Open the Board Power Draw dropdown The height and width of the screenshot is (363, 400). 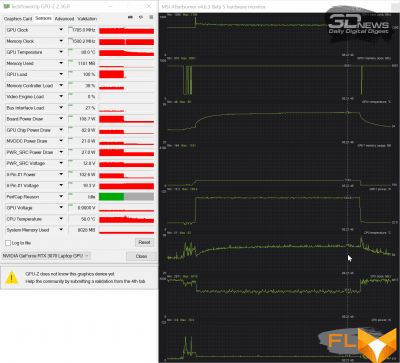[61, 119]
